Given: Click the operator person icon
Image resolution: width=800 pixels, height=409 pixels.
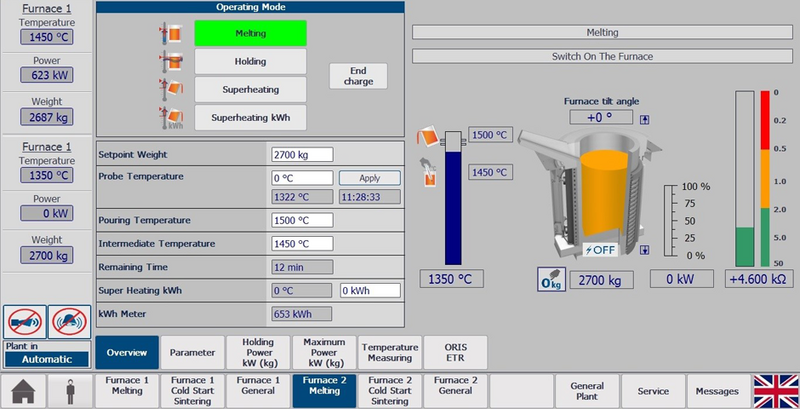Looking at the screenshot, I should [70, 391].
